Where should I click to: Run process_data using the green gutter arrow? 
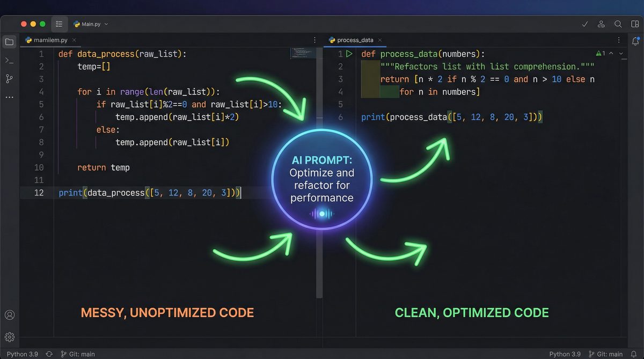pos(349,54)
